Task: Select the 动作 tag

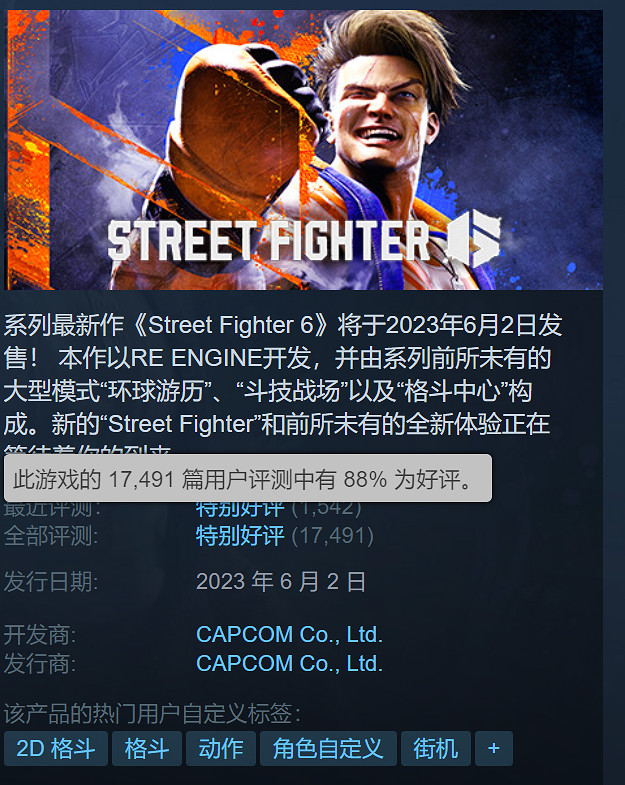Action: pyautogui.click(x=221, y=748)
